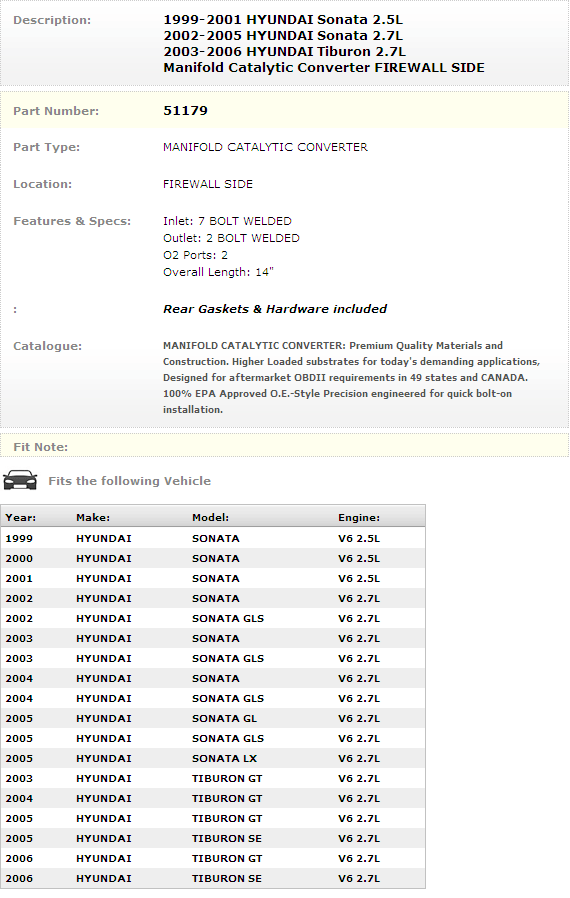Click the Fits the following Vehicle heading
Image resolution: width=570 pixels, height=898 pixels.
click(x=129, y=481)
